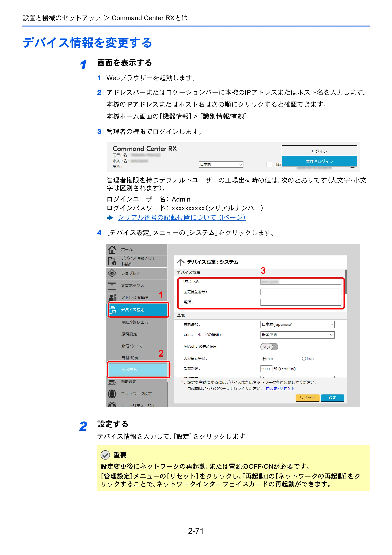Click the Device settings gear-document icon
This screenshot has width=392, height=555.
point(113,310)
